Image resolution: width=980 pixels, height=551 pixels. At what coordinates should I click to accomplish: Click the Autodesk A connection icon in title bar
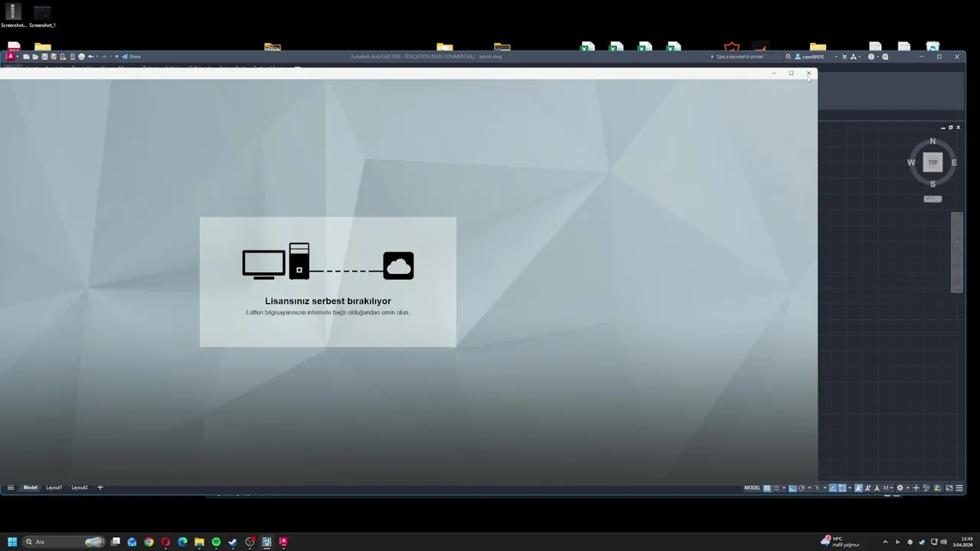click(854, 57)
